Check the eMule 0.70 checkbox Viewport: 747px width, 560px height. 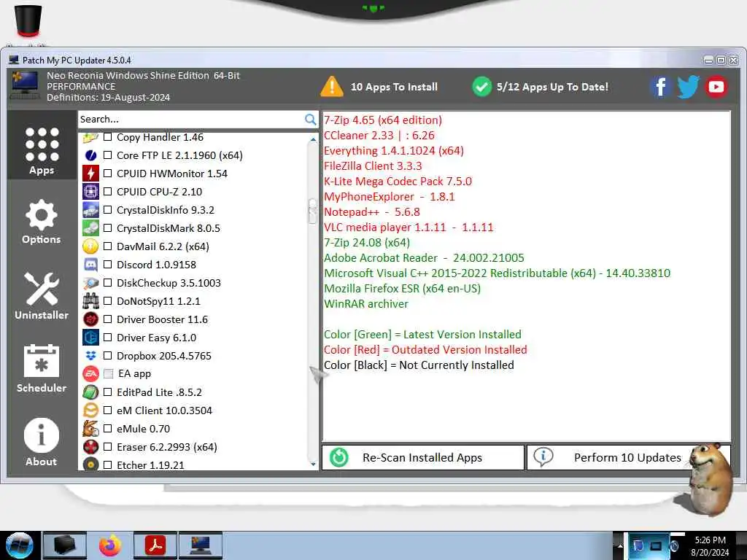(x=108, y=429)
